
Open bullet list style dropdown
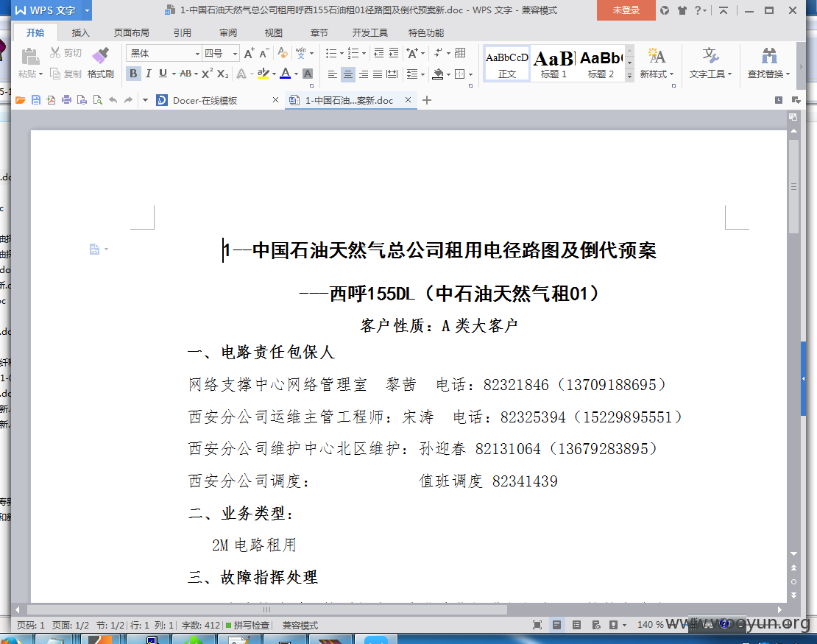pos(342,53)
